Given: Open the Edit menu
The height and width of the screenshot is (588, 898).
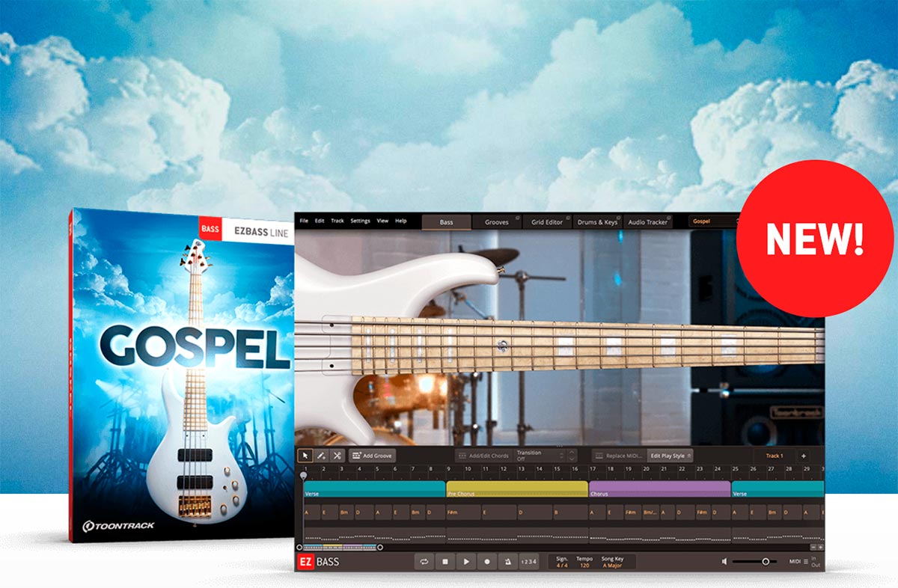Looking at the screenshot, I should [320, 221].
